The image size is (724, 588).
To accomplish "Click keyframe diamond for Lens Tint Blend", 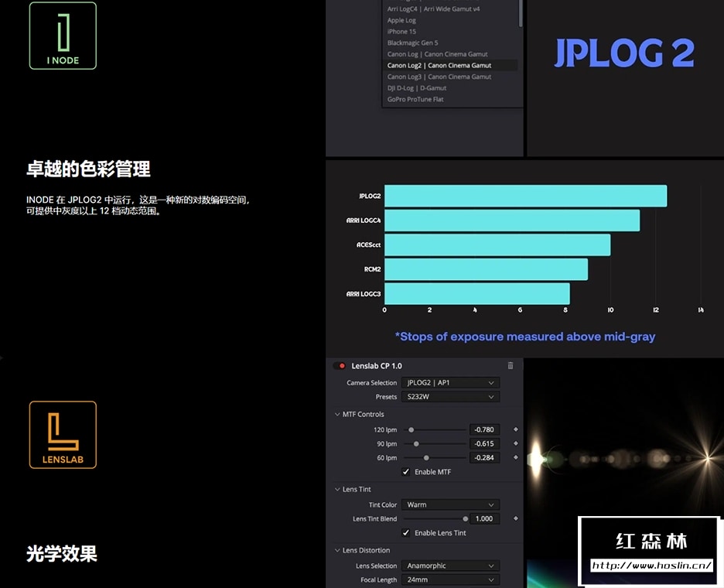I will [x=516, y=518].
